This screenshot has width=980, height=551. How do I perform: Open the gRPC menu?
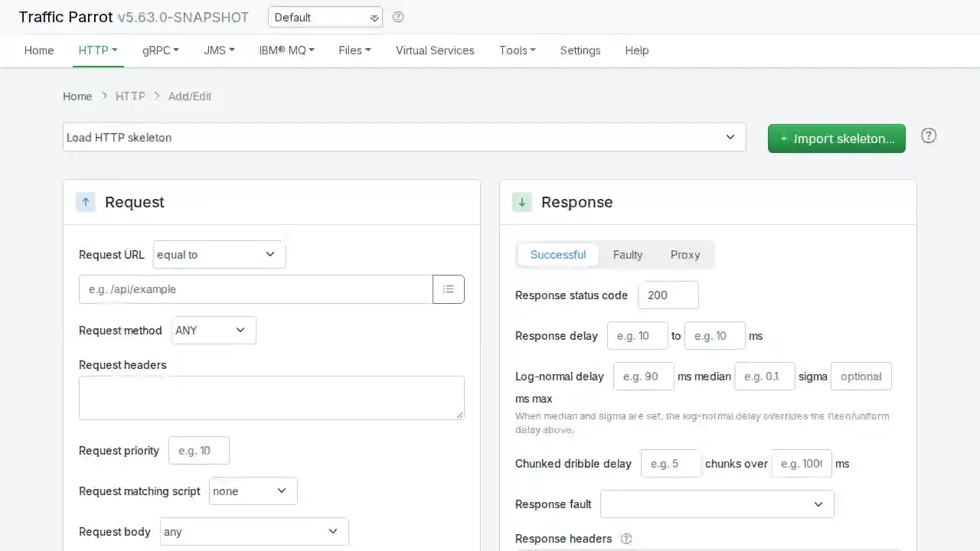click(x=161, y=51)
